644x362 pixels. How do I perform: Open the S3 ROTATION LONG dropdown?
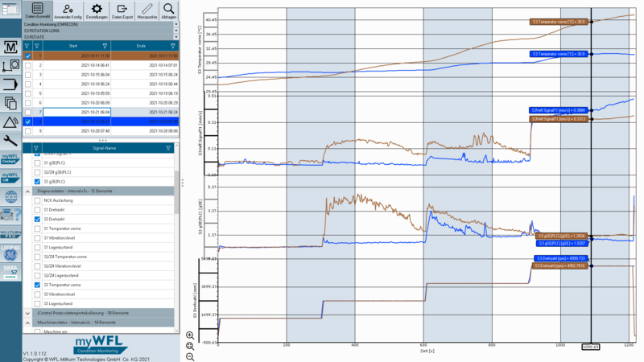101,31
